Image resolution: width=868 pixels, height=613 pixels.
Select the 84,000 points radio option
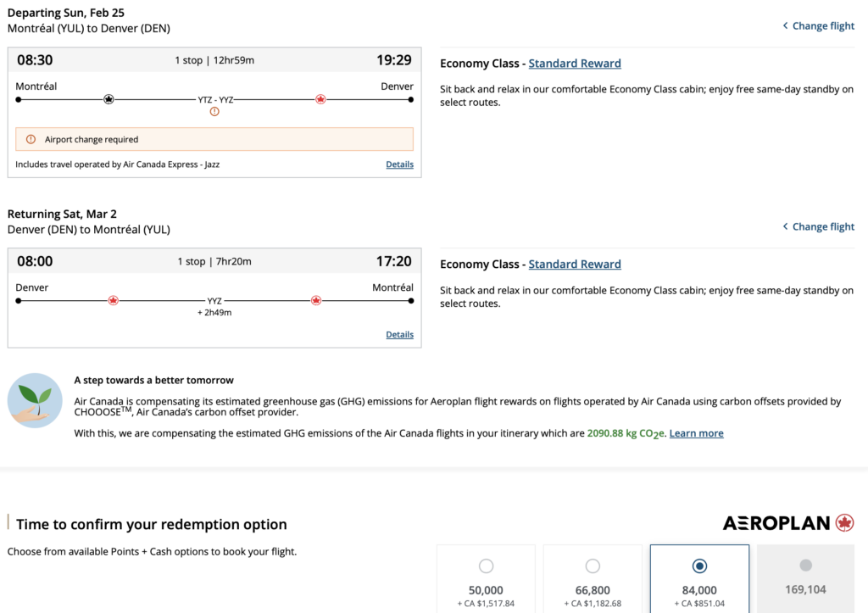tap(699, 566)
